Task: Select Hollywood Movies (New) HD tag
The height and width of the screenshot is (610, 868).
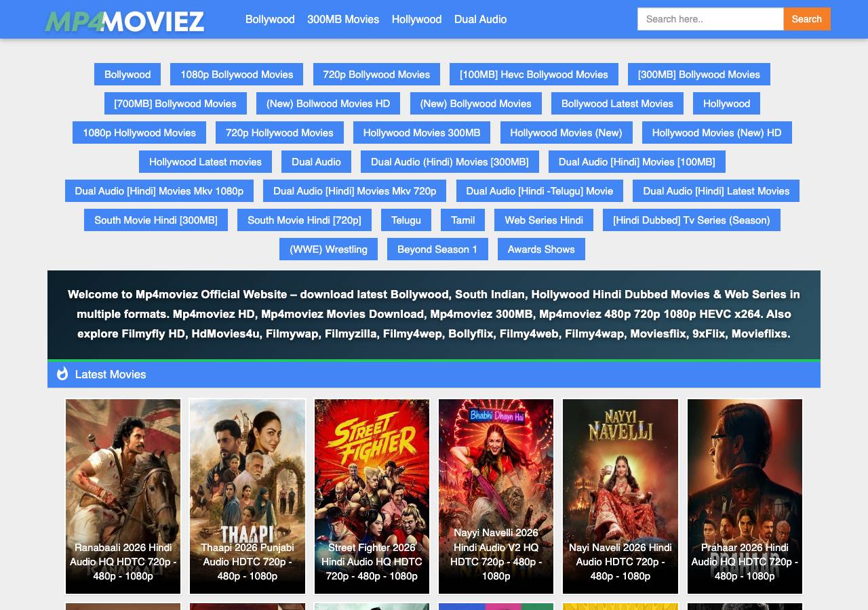Action: (x=717, y=133)
